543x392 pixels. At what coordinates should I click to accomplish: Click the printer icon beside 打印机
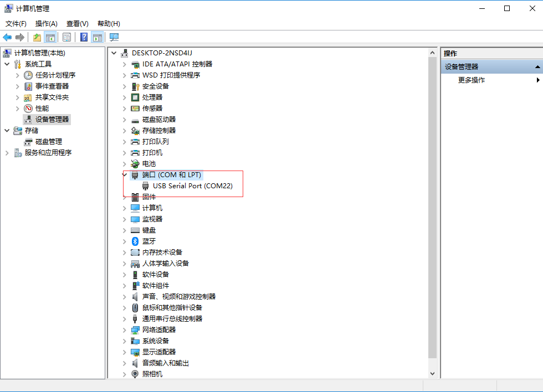(135, 153)
